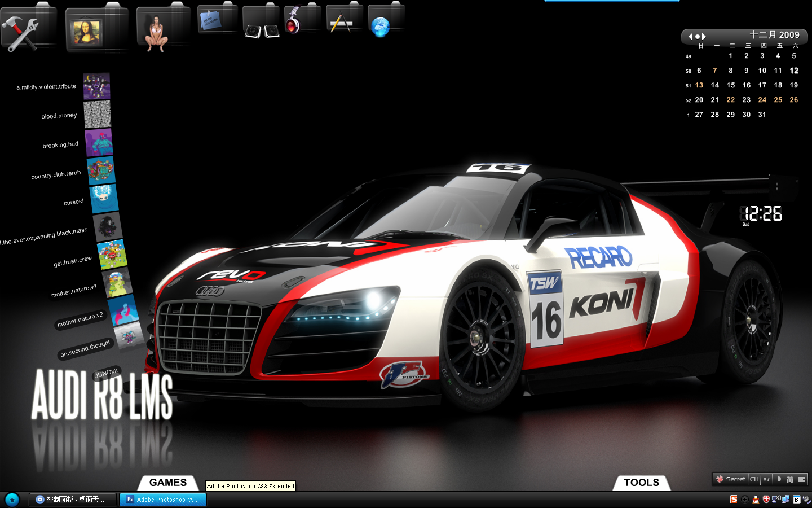Click the star start orb
The width and height of the screenshot is (812, 508).
(x=12, y=500)
